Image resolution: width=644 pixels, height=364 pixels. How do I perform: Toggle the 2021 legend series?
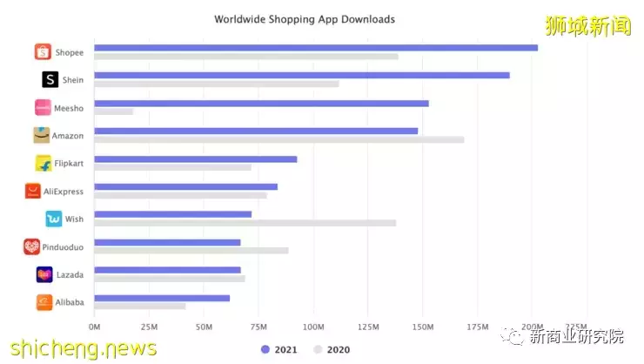click(278, 349)
